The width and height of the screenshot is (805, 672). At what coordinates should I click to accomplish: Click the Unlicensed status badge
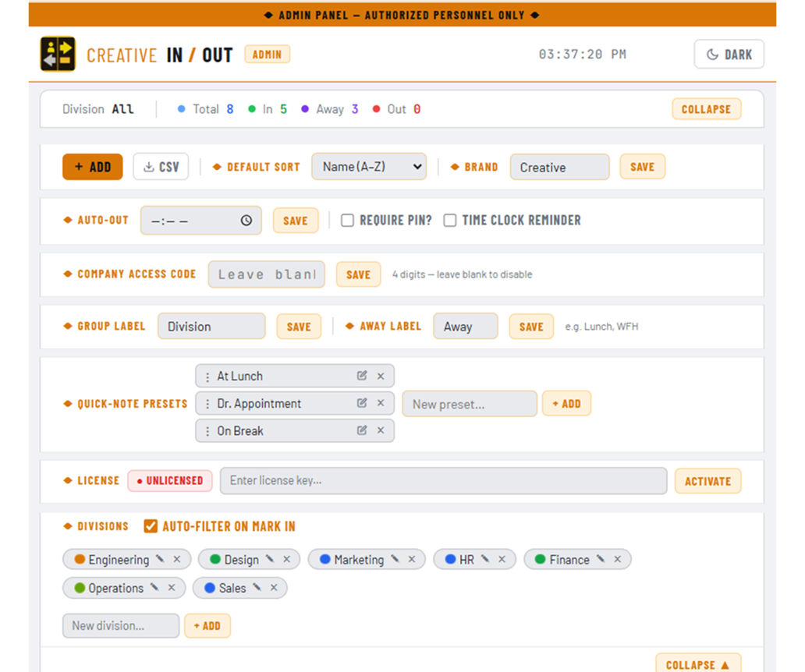click(x=170, y=481)
